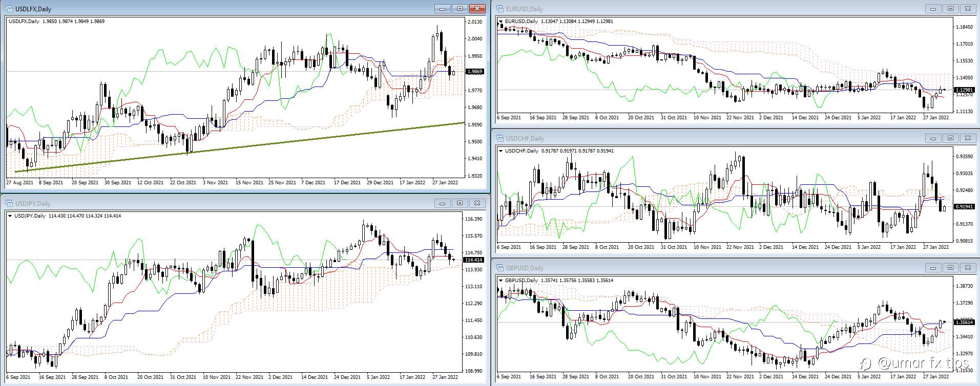Minimize the GBPUSD chart window

point(933,268)
